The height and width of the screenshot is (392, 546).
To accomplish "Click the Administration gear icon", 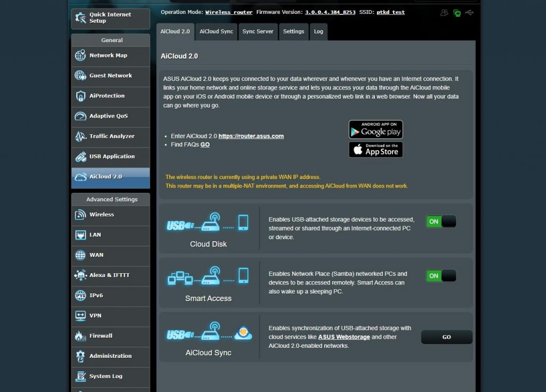I will [x=81, y=356].
